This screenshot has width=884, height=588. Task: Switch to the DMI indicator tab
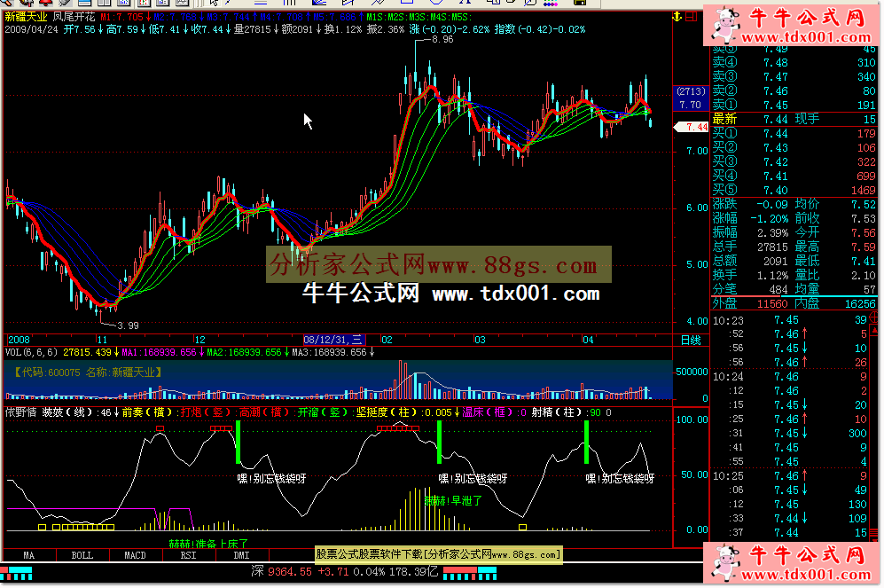pos(242,555)
